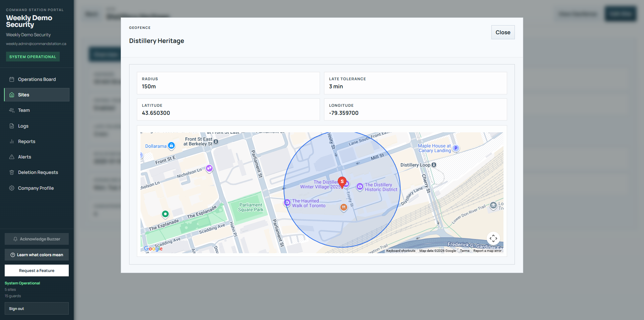Click the bell icon on Acknowledge Buzzer
The width and height of the screenshot is (644, 320).
pyautogui.click(x=15, y=239)
